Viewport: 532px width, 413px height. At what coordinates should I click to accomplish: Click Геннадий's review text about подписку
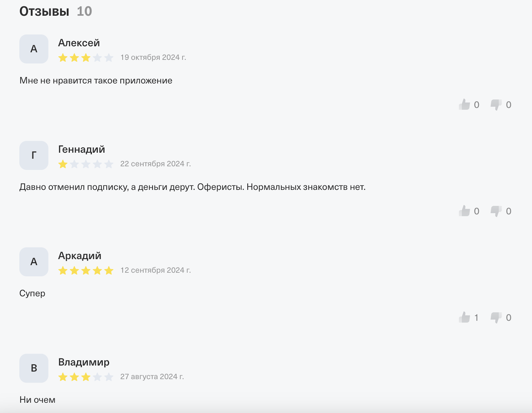pos(192,187)
